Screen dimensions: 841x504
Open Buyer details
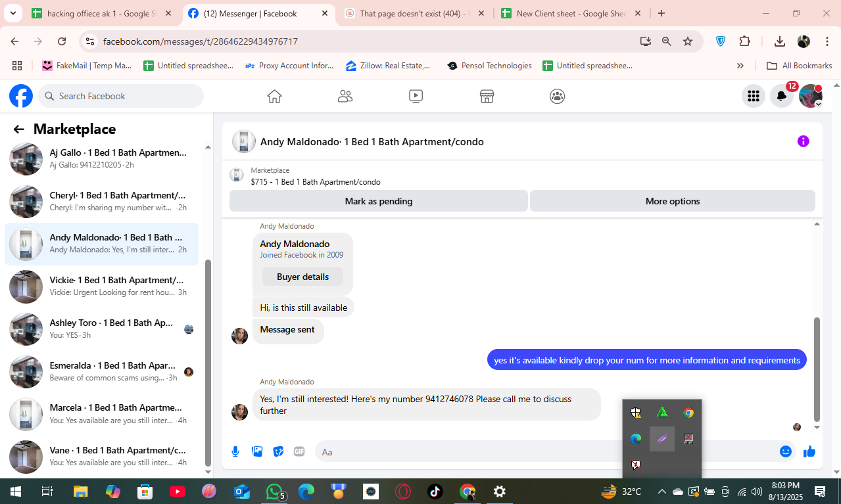(302, 277)
